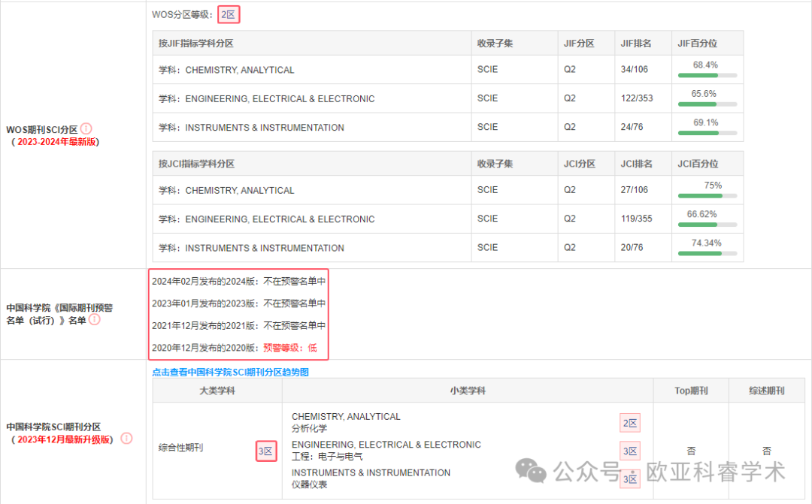Screen dimensions: 812x504
Task: Select 否 value under Top期刊
Action: (692, 451)
